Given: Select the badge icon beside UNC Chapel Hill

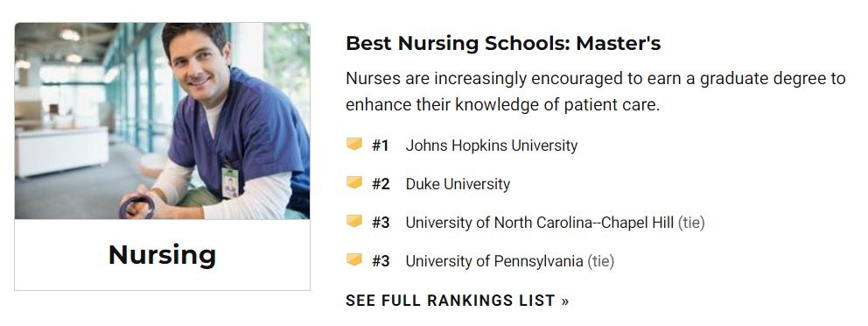Looking at the screenshot, I should (x=354, y=221).
